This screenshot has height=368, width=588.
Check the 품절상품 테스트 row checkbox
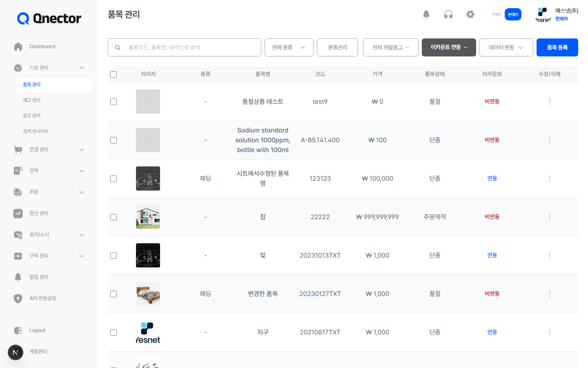114,102
